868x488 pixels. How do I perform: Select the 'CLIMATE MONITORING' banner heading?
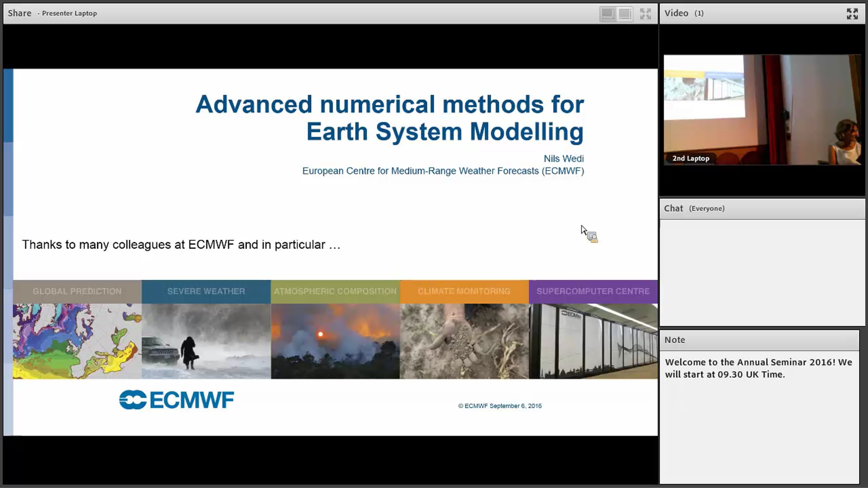tap(464, 291)
